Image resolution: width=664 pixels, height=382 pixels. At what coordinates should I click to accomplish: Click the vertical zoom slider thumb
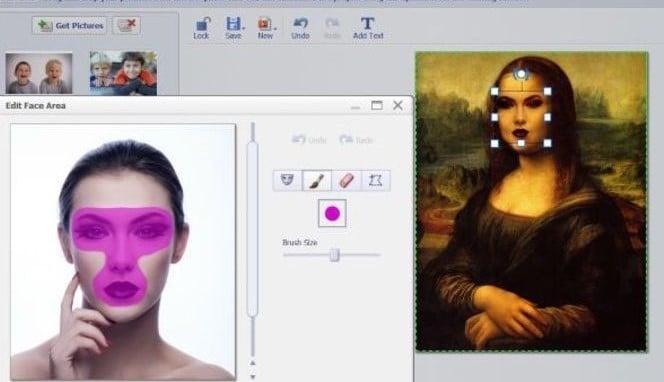click(252, 229)
